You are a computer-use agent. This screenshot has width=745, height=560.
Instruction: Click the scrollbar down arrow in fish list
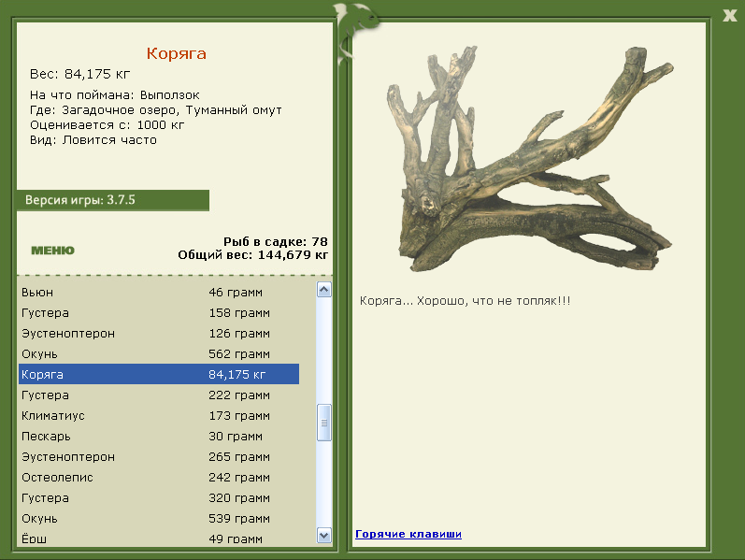pos(324,536)
